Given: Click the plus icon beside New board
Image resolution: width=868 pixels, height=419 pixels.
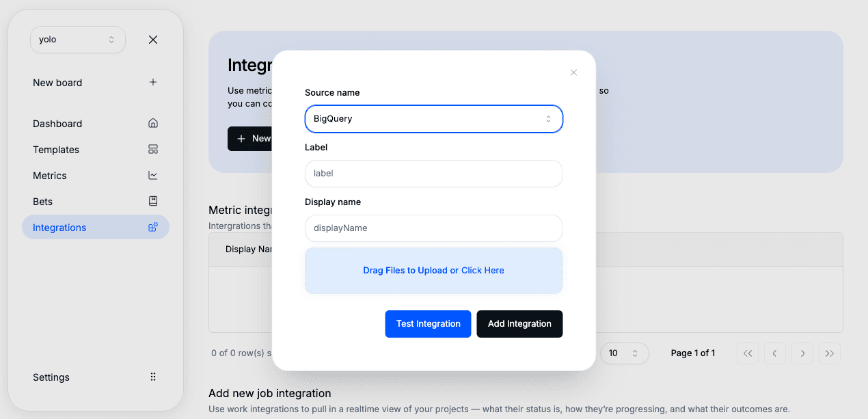Looking at the screenshot, I should click(x=153, y=83).
